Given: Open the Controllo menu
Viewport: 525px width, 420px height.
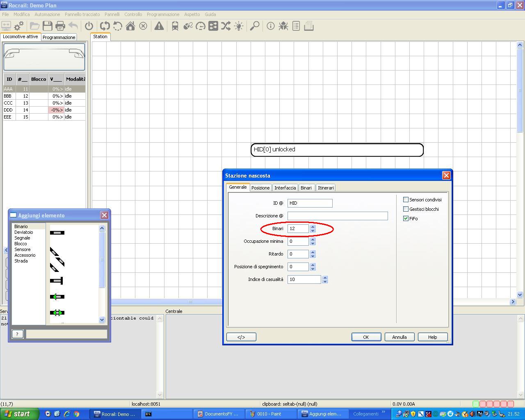Looking at the screenshot, I should tap(133, 14).
